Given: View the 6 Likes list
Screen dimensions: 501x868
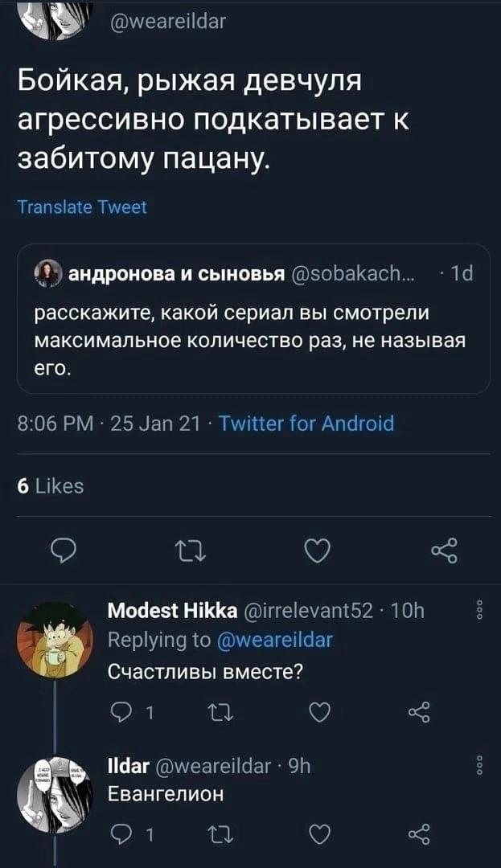Looking at the screenshot, I should [50, 485].
